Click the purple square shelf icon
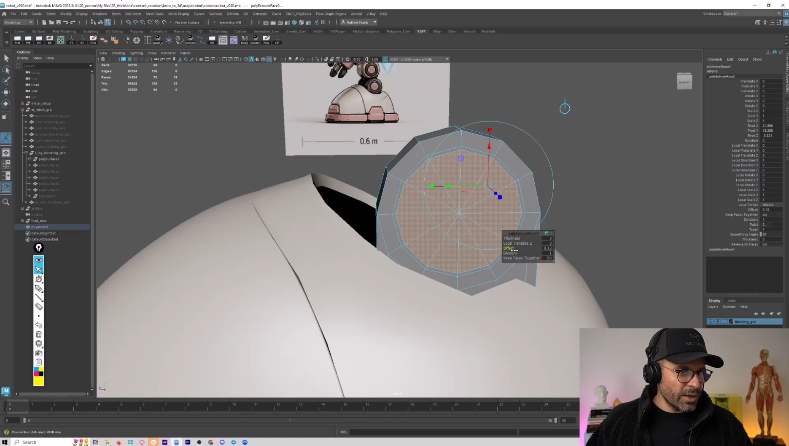789x446 pixels. tap(233, 40)
